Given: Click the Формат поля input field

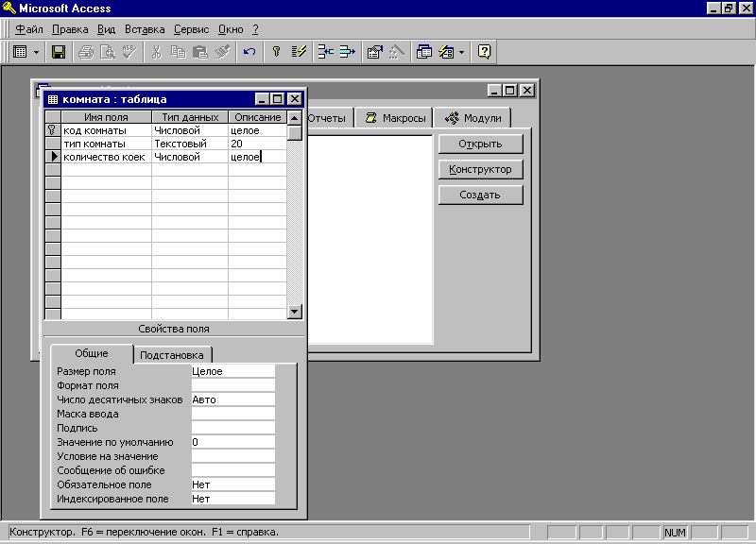Looking at the screenshot, I should pyautogui.click(x=232, y=385).
